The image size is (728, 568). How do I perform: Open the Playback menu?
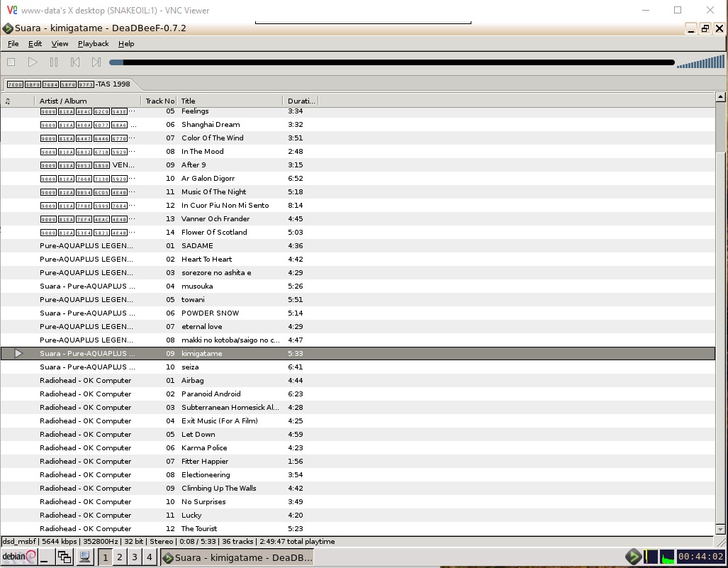[94, 44]
